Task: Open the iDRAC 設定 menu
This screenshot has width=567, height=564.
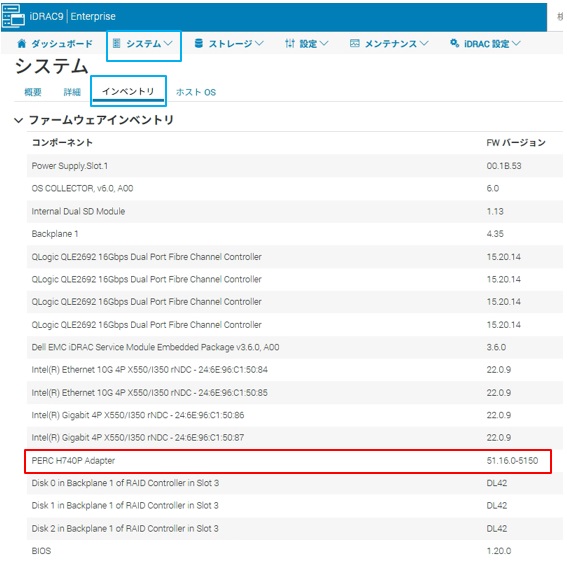Action: tap(485, 44)
